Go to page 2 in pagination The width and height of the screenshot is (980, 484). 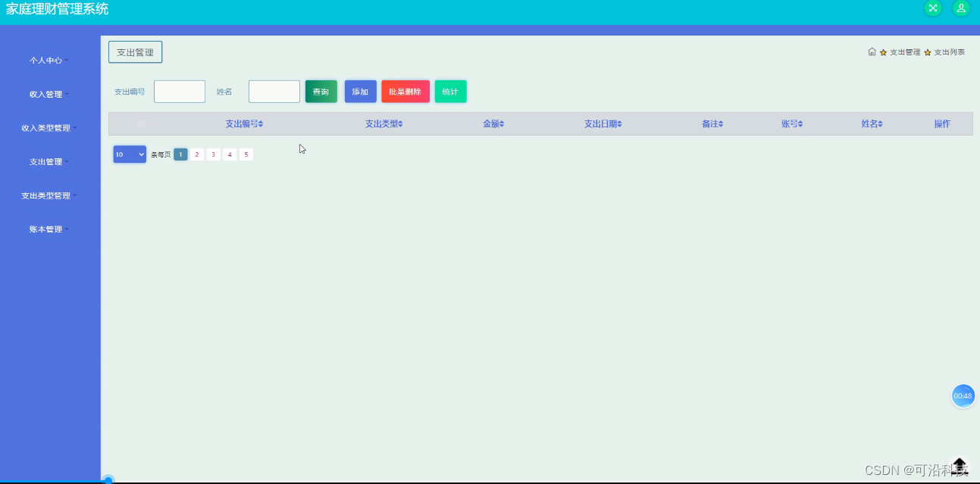(x=197, y=155)
